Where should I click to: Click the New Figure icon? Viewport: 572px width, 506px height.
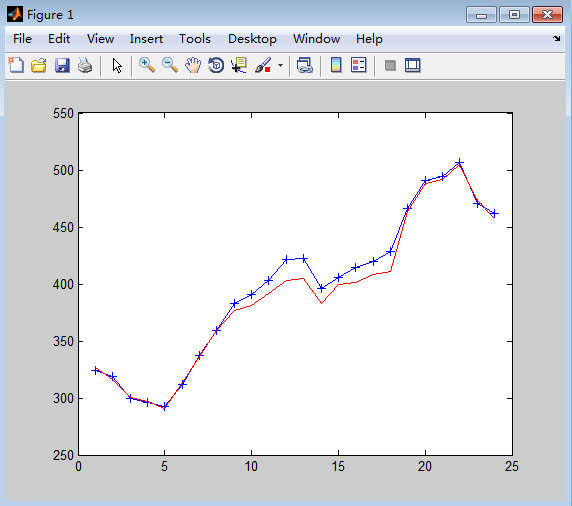16,66
